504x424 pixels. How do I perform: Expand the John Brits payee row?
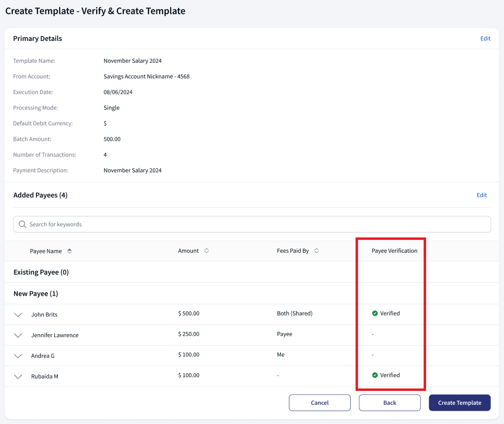[18, 314]
